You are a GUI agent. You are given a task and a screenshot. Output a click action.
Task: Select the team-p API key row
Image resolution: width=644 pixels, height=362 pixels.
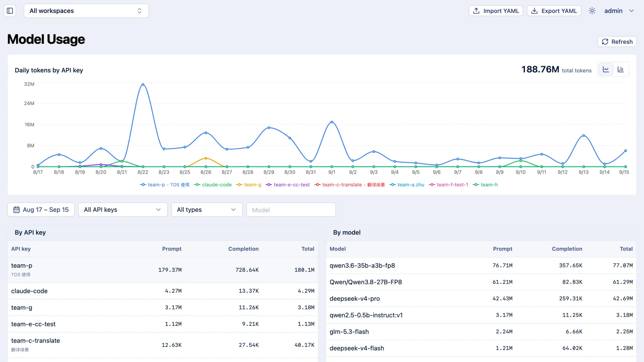coord(163,270)
